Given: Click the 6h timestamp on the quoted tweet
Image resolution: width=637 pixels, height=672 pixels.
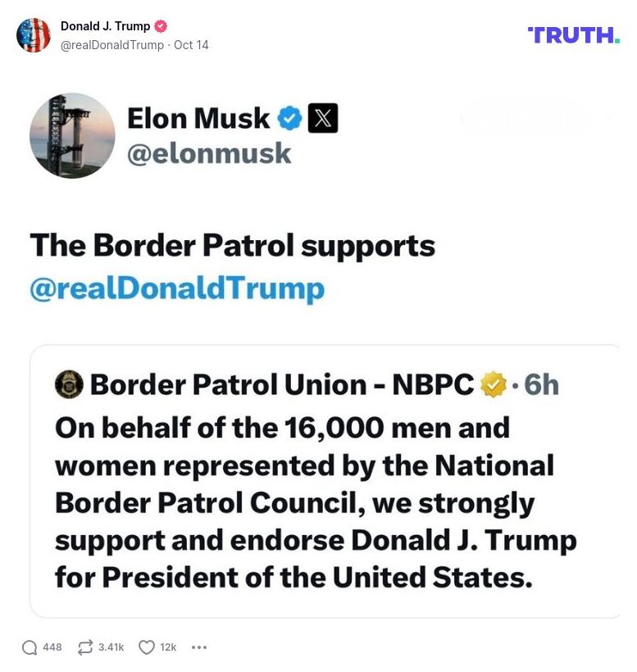Looking at the screenshot, I should (x=541, y=383).
